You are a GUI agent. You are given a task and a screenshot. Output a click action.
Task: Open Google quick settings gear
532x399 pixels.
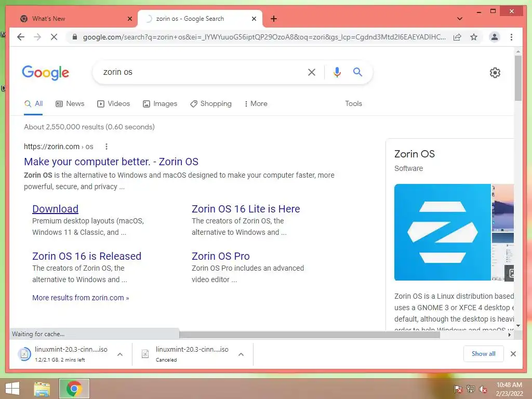pos(495,73)
